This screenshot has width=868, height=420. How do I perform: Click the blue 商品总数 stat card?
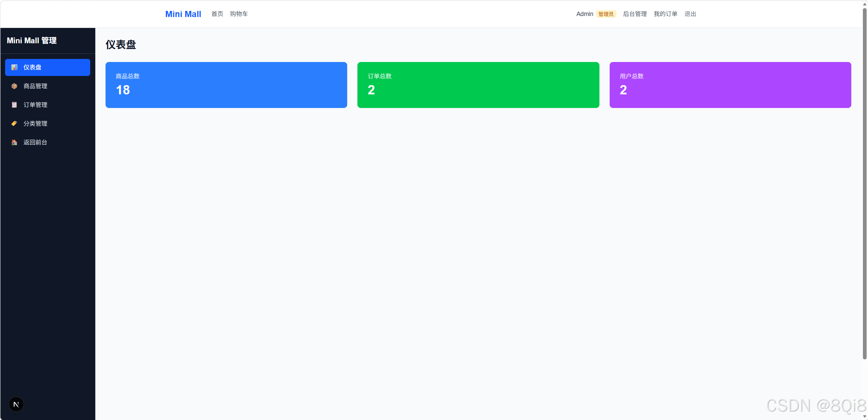click(226, 85)
